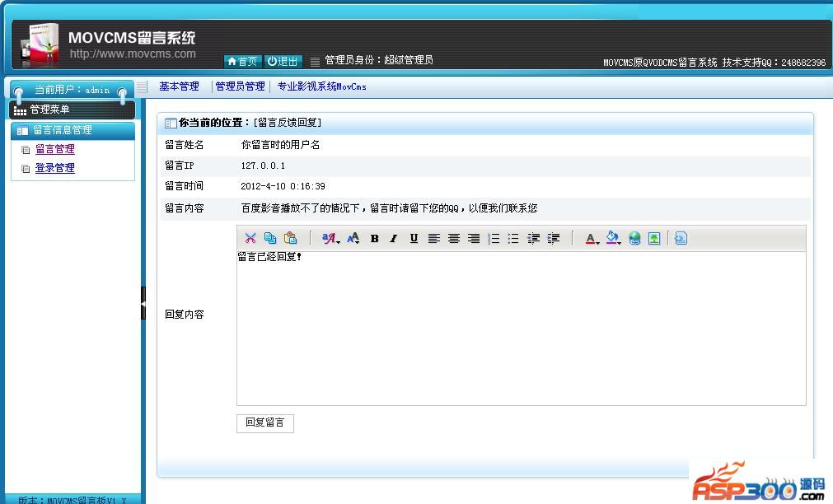This screenshot has width=833, height=504.
Task: Toggle underline formatting in reply editor
Action: click(414, 239)
